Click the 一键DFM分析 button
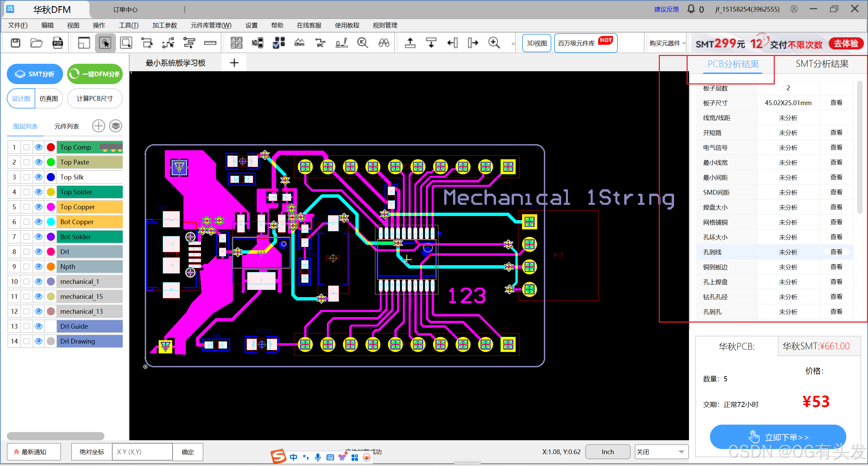868x466 pixels. coord(95,74)
